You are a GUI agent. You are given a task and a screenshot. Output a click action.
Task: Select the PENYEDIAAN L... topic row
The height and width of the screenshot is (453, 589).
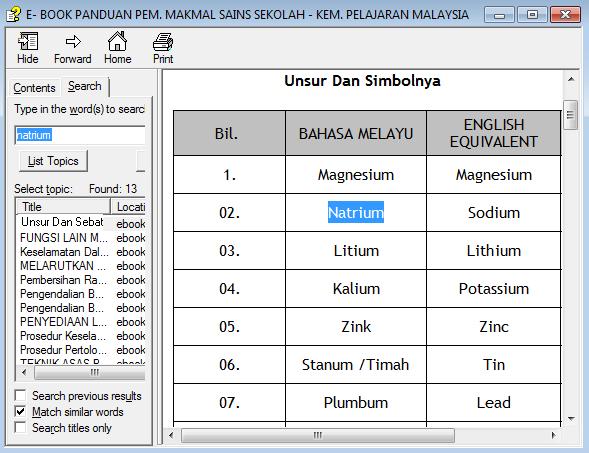pyautogui.click(x=81, y=322)
